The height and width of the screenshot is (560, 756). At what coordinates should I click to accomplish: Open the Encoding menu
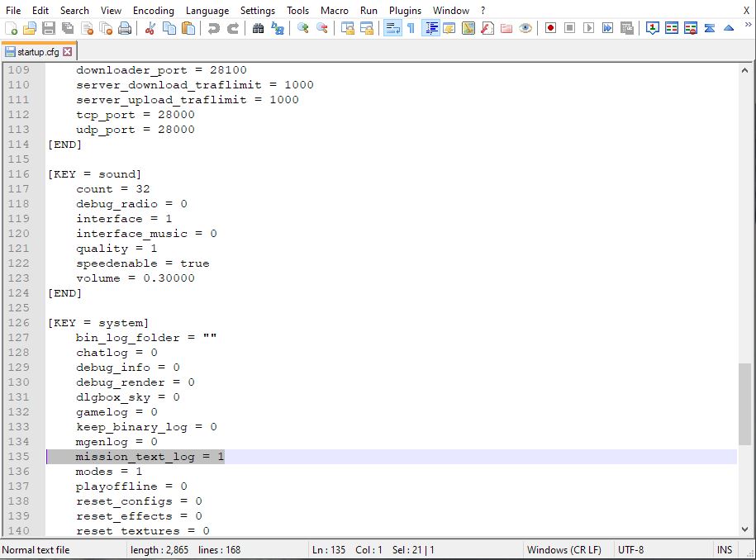click(x=154, y=11)
